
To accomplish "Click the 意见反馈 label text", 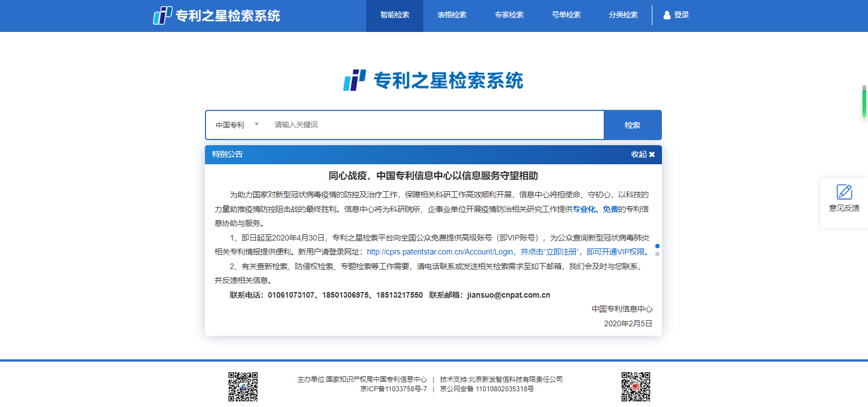I will (844, 208).
